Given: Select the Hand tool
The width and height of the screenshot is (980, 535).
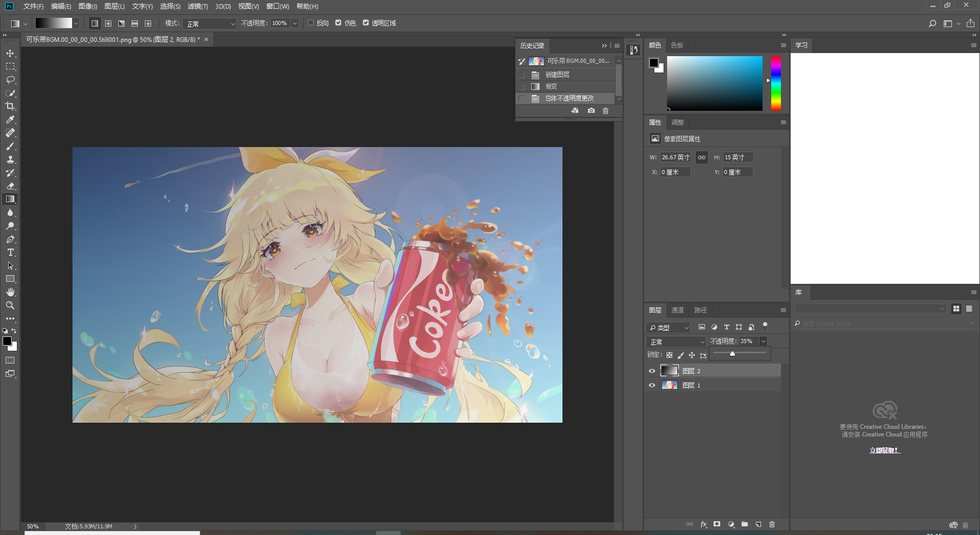Looking at the screenshot, I should [x=10, y=292].
